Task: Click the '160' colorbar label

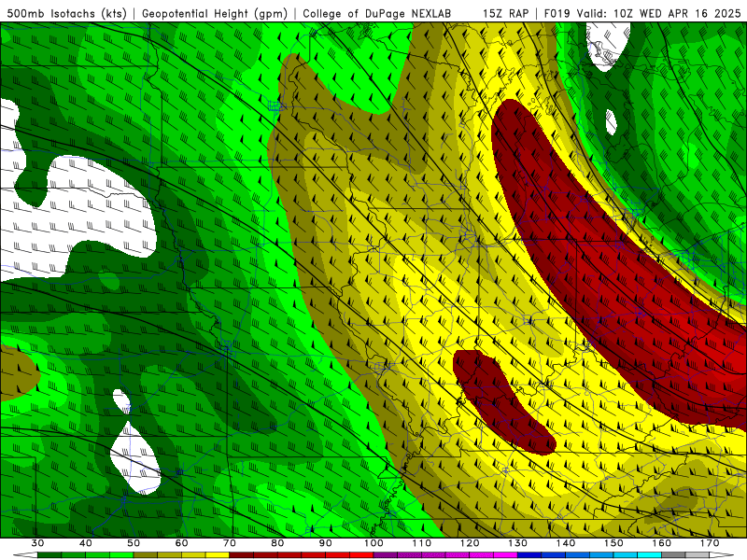Action: point(662,543)
